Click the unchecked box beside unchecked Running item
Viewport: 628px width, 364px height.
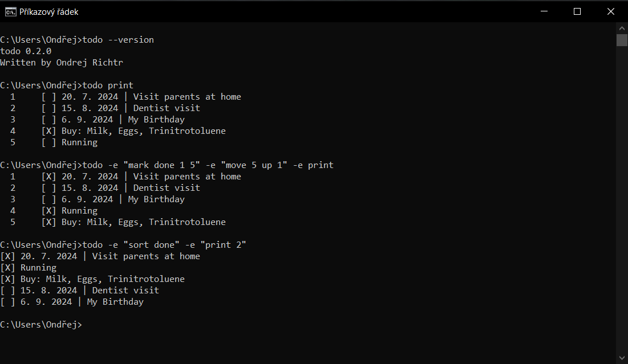(x=49, y=142)
